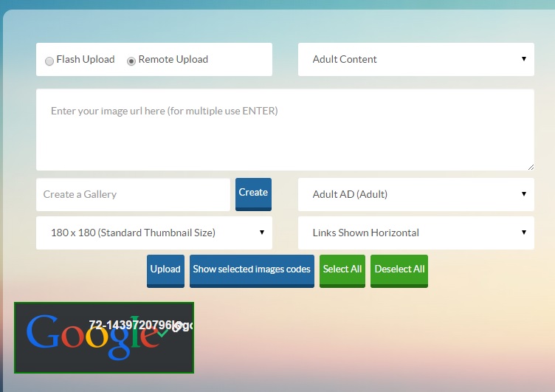Click the 72-1439720796 filename on the thumbnail
Image resolution: width=555 pixels, height=392 pixels.
coord(129,325)
